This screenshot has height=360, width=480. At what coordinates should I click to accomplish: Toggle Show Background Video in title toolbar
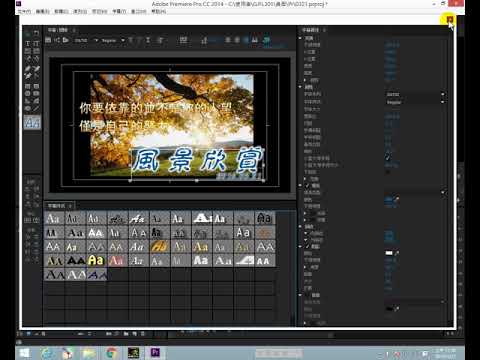coord(266,40)
